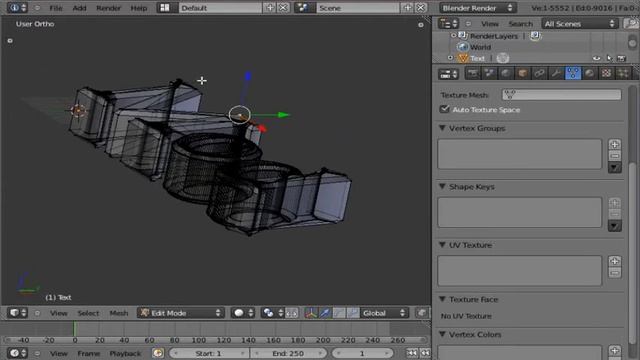Enable the translate manipulator arrow
The width and height of the screenshot is (640, 360).
(x=325, y=313)
